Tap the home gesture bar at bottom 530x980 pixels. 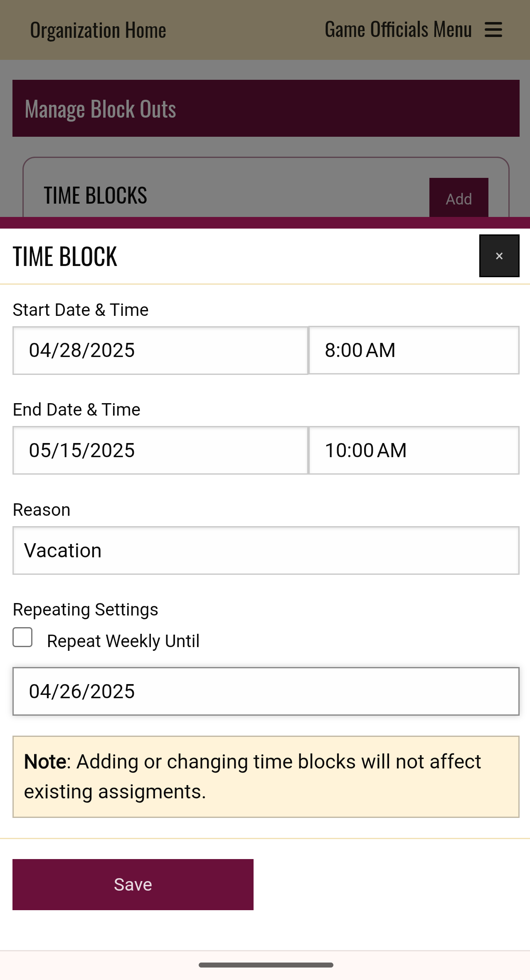tap(266, 965)
